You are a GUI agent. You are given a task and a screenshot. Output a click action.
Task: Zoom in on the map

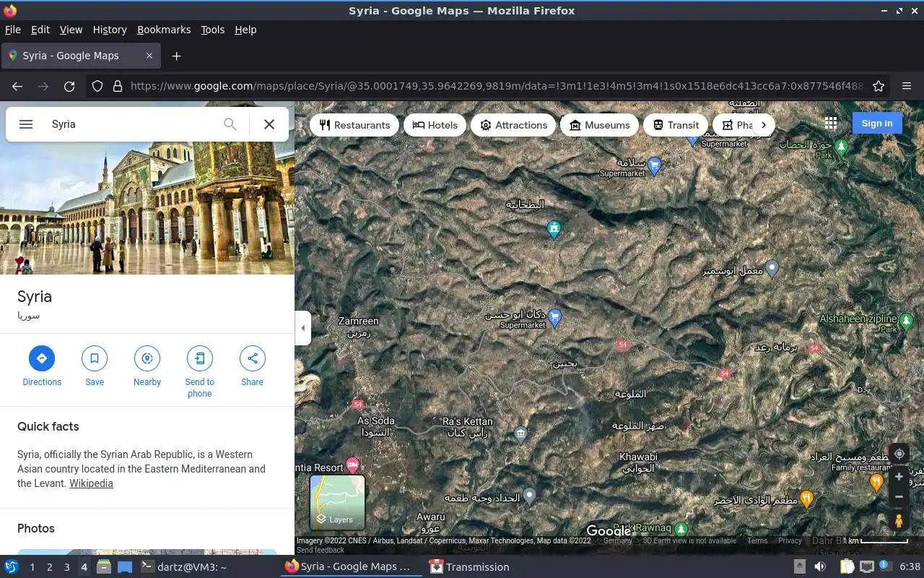[899, 477]
